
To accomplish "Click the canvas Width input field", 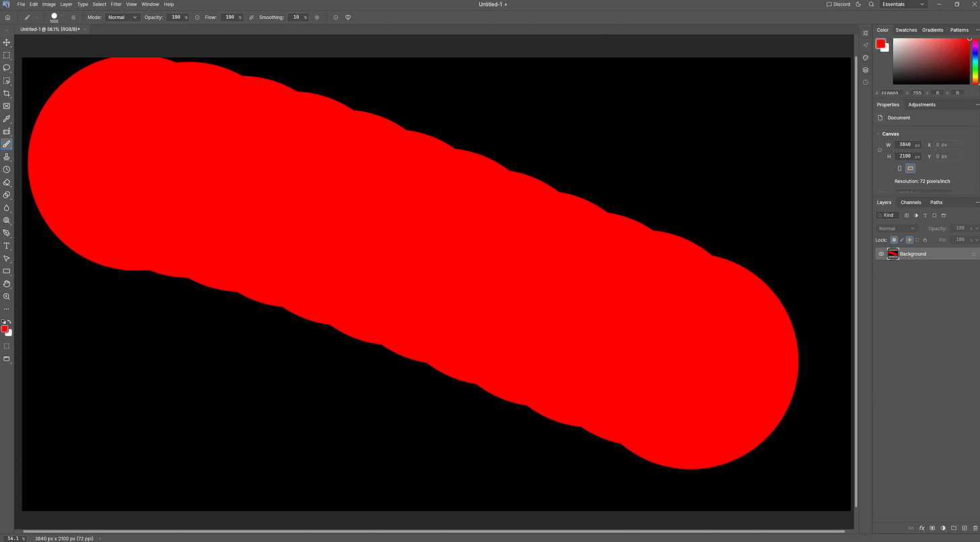I will pos(909,145).
